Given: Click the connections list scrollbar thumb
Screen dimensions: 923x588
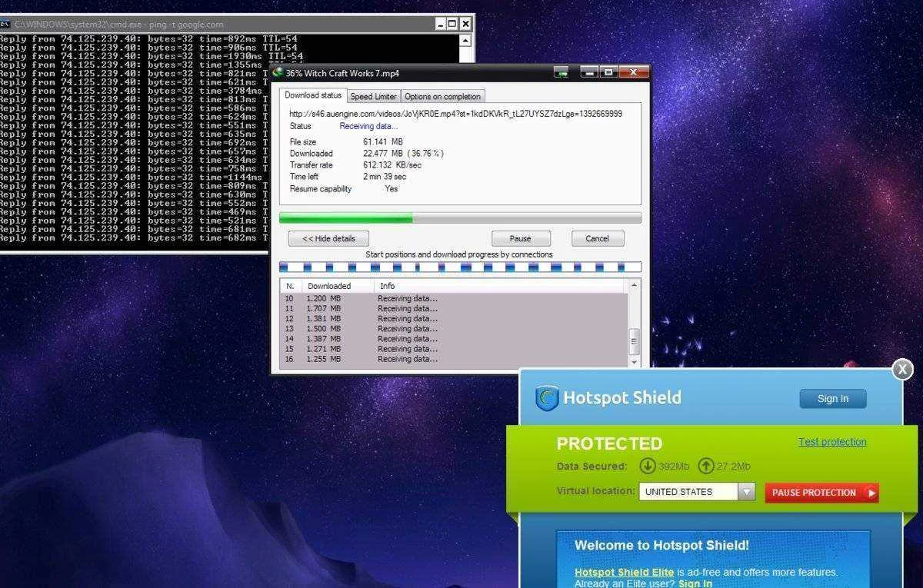Looking at the screenshot, I should coord(635,340).
